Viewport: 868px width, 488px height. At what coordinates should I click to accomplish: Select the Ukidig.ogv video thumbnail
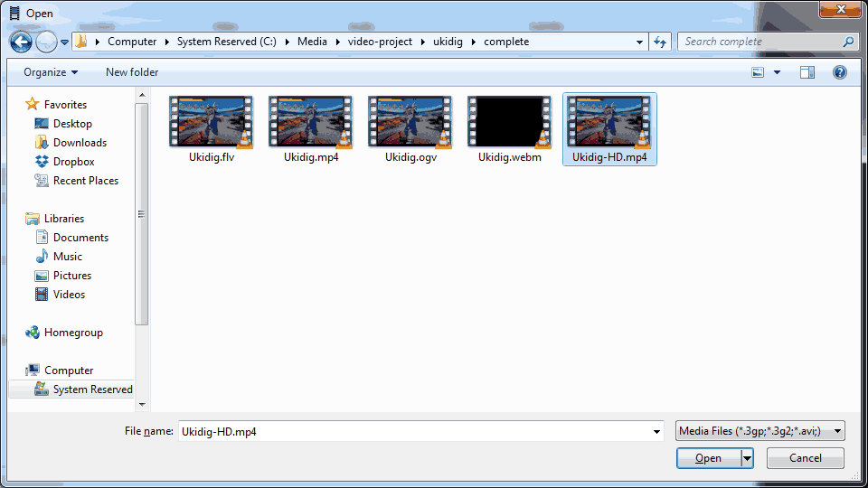click(410, 122)
